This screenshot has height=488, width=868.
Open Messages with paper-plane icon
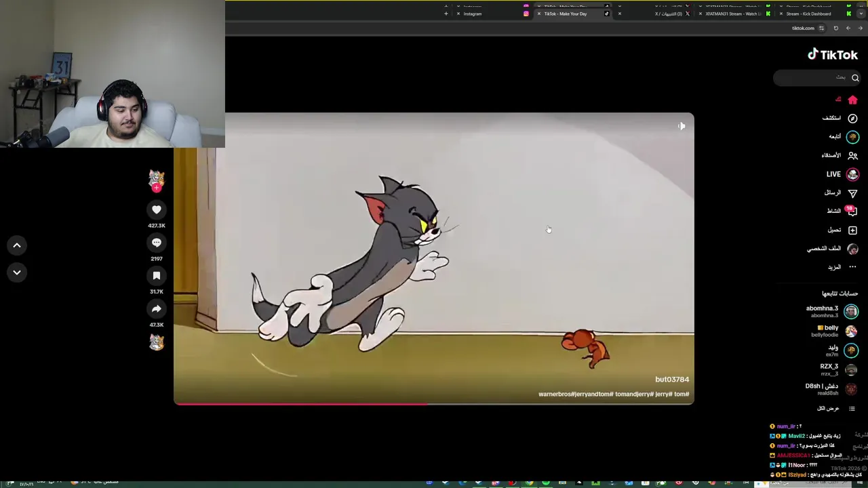(x=852, y=193)
